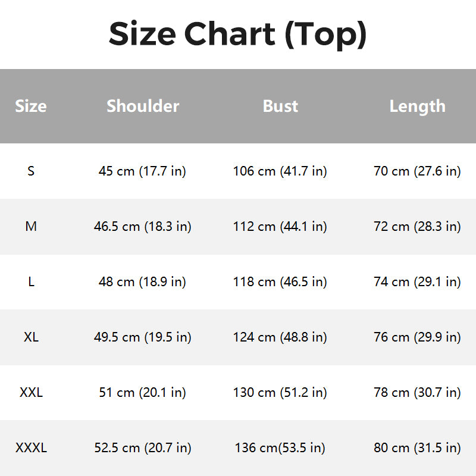Select the 49.5 cm shoulder cell

point(142,337)
